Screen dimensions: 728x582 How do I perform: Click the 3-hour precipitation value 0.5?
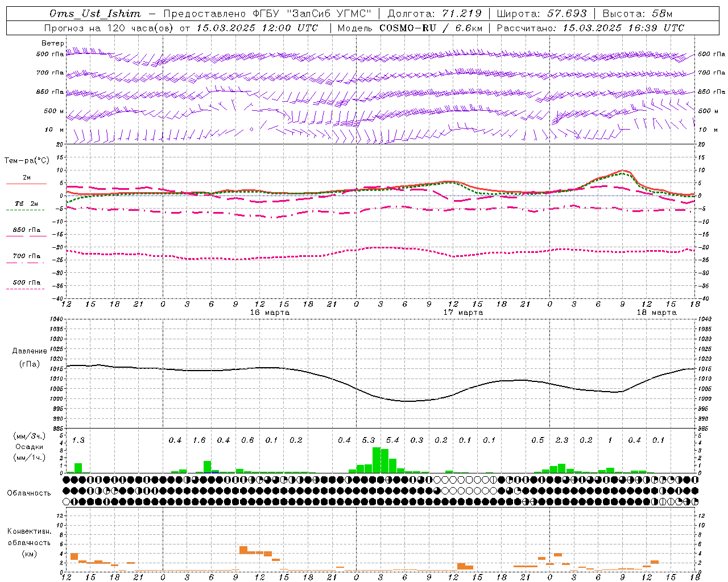(537, 440)
